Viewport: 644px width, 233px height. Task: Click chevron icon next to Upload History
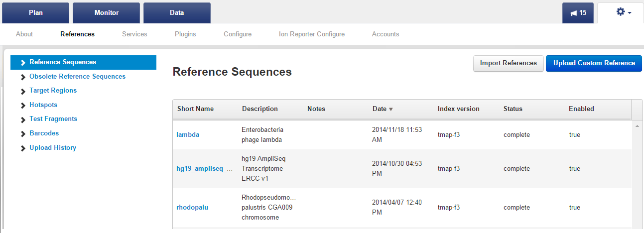point(23,148)
